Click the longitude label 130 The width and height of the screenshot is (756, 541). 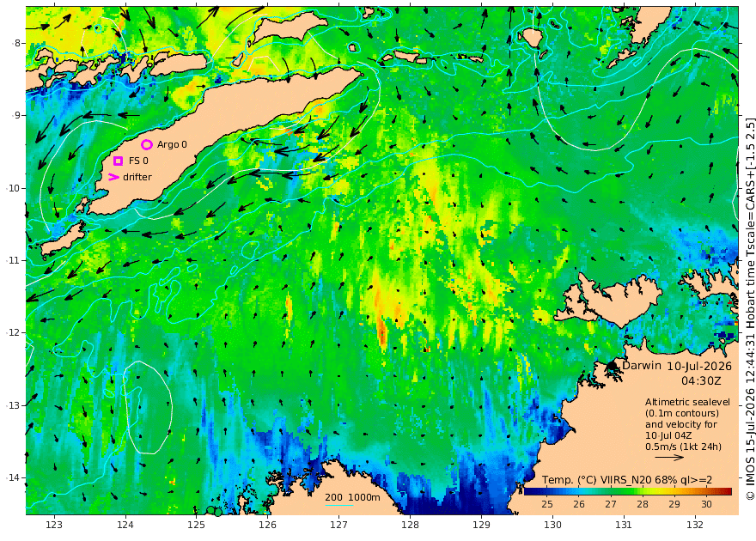tap(552, 525)
